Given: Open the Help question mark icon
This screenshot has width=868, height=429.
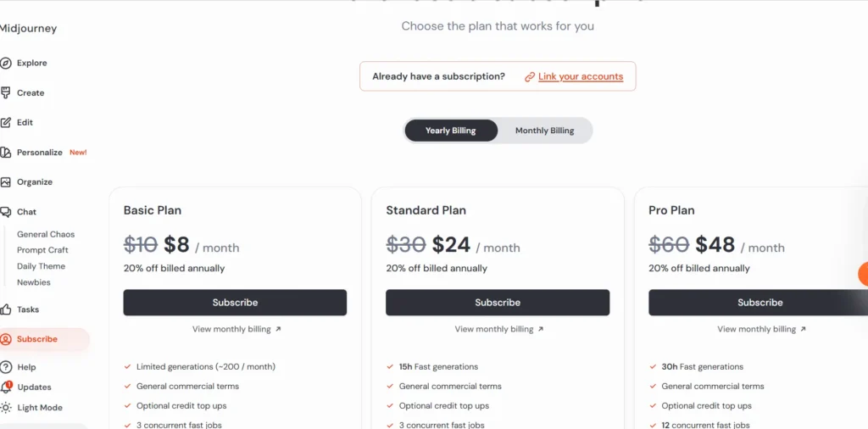Looking at the screenshot, I should tap(6, 367).
